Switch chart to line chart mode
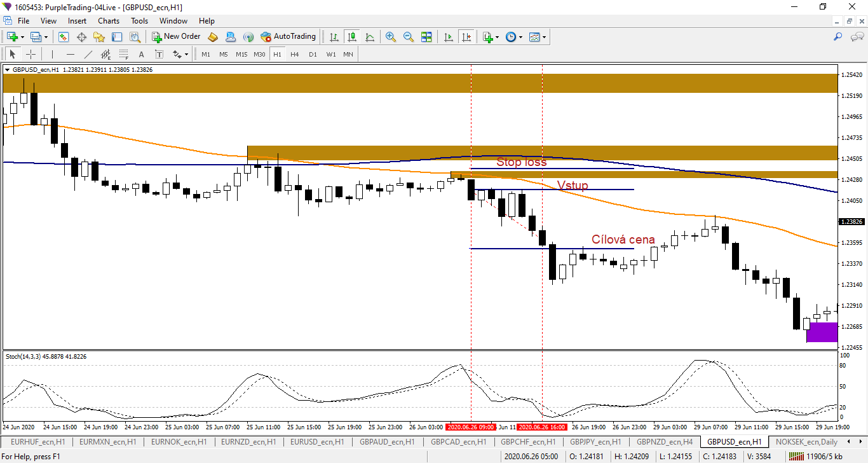The width and height of the screenshot is (868, 463). coord(369,37)
